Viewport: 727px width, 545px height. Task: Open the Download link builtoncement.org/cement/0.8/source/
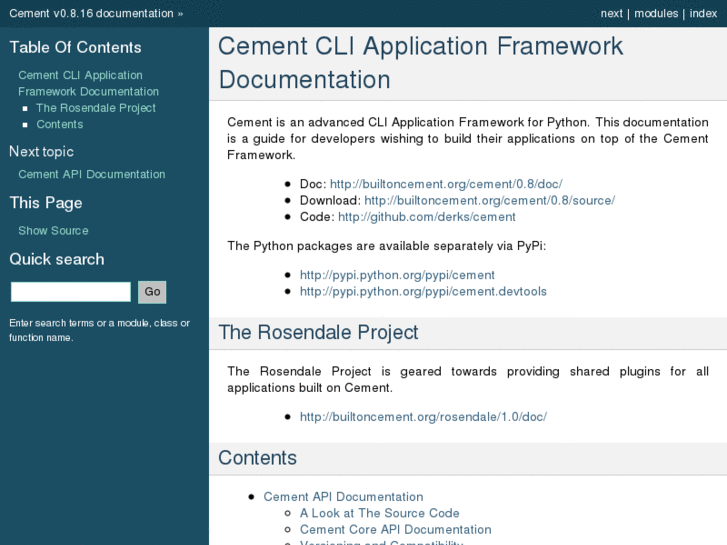tap(490, 200)
